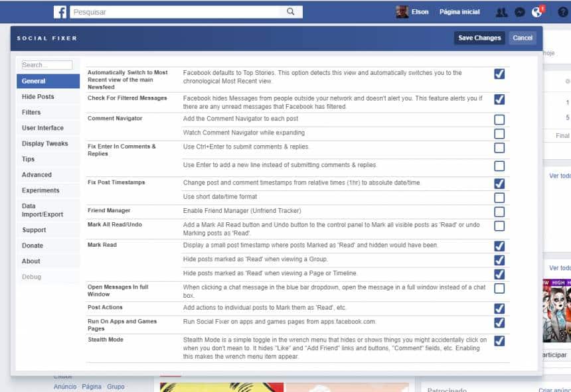Go to the Display Tweaks tab
571x392 pixels.
[48, 144]
